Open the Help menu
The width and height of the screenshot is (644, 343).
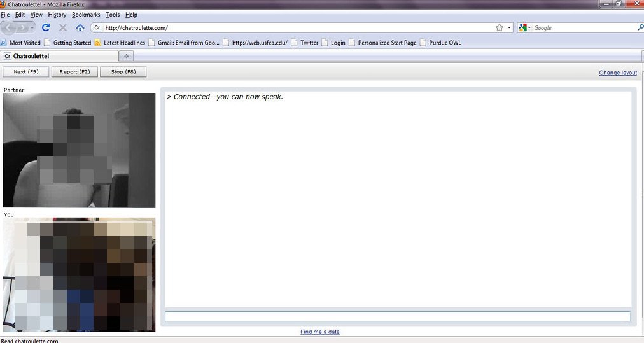(x=131, y=15)
